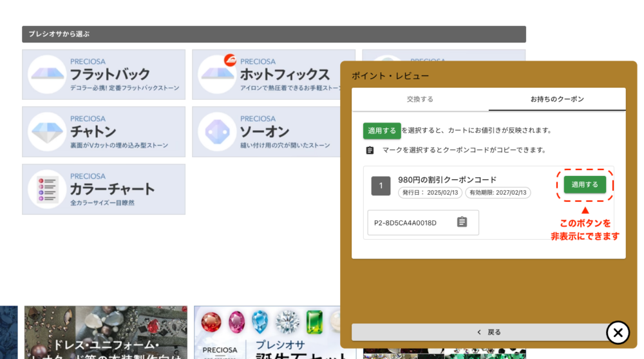Click the 有効期限 2027/02/13 tag
This screenshot has height=359, width=644.
(x=498, y=193)
